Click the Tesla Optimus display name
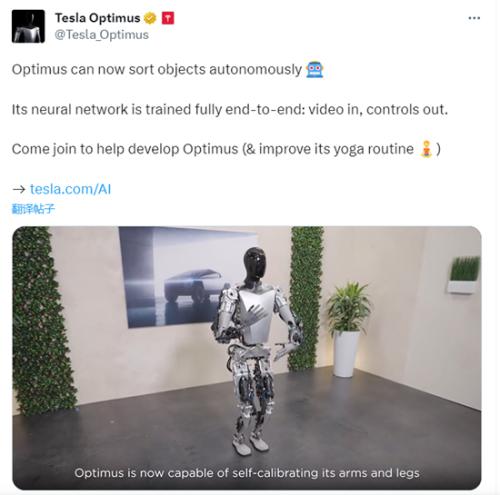500x495 pixels. pyautogui.click(x=97, y=18)
